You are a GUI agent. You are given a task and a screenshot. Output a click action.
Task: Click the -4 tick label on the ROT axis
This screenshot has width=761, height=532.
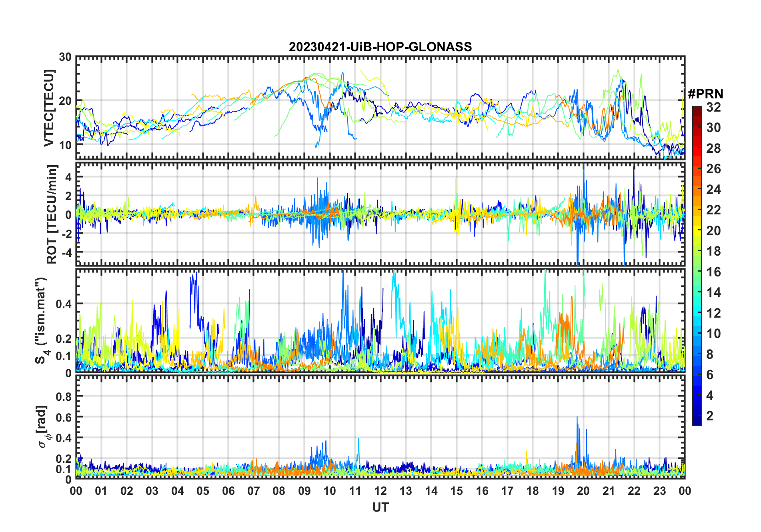[65, 252]
